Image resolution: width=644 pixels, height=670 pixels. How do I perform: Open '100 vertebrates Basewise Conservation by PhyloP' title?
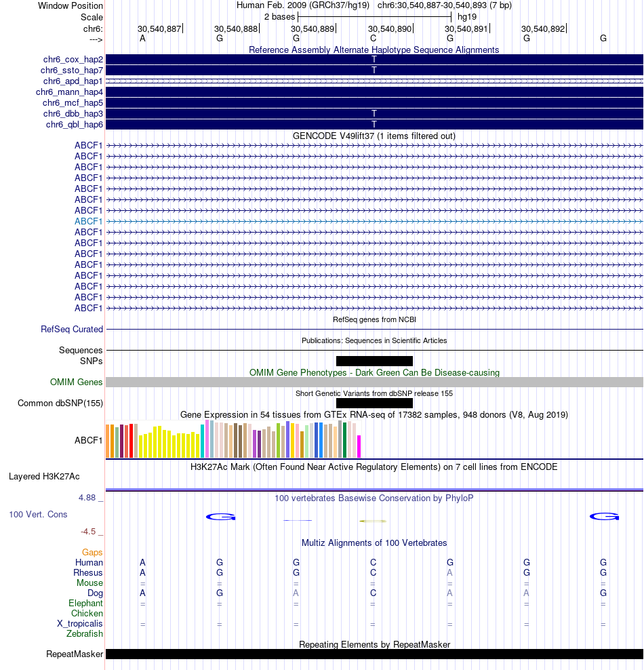point(374,498)
